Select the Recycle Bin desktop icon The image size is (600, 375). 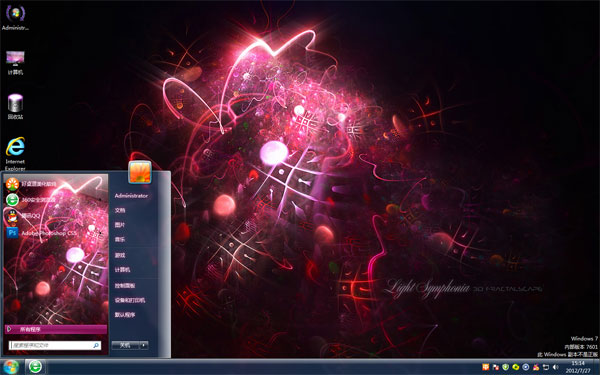point(15,106)
